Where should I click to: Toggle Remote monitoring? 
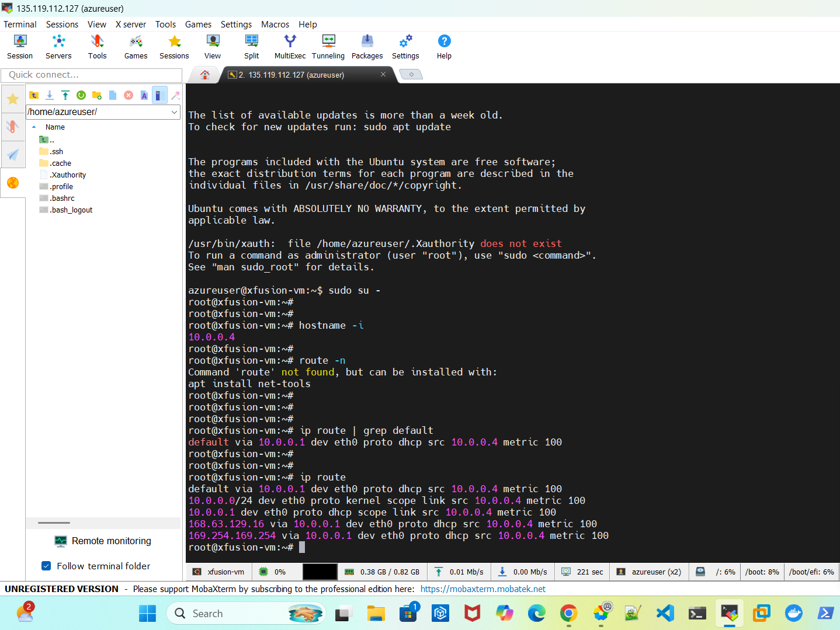tap(103, 541)
